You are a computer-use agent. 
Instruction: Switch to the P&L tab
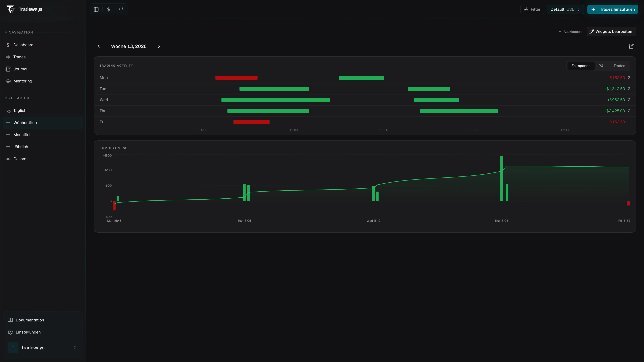(x=602, y=66)
